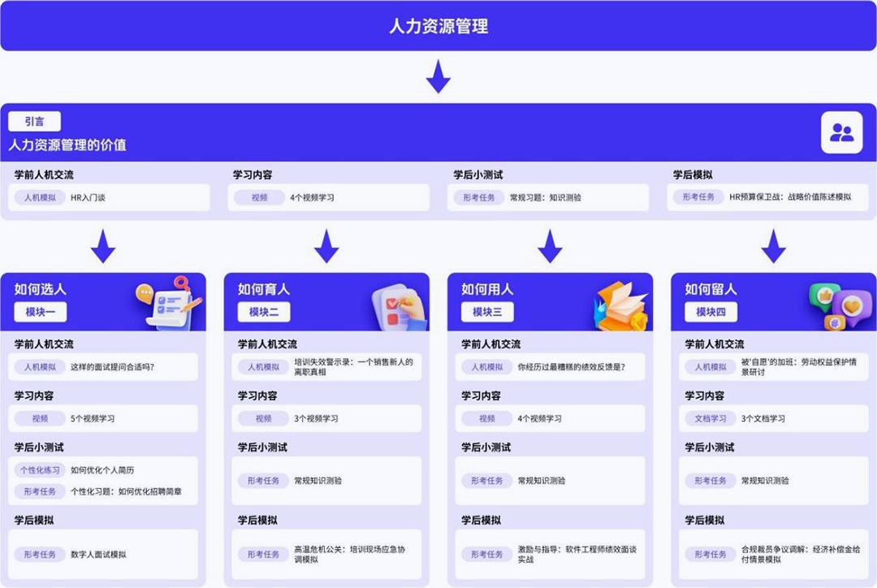
Task: Click the 人机模拟 tag beside 你经历过最糟糕的绩效反馈
Action: (487, 367)
